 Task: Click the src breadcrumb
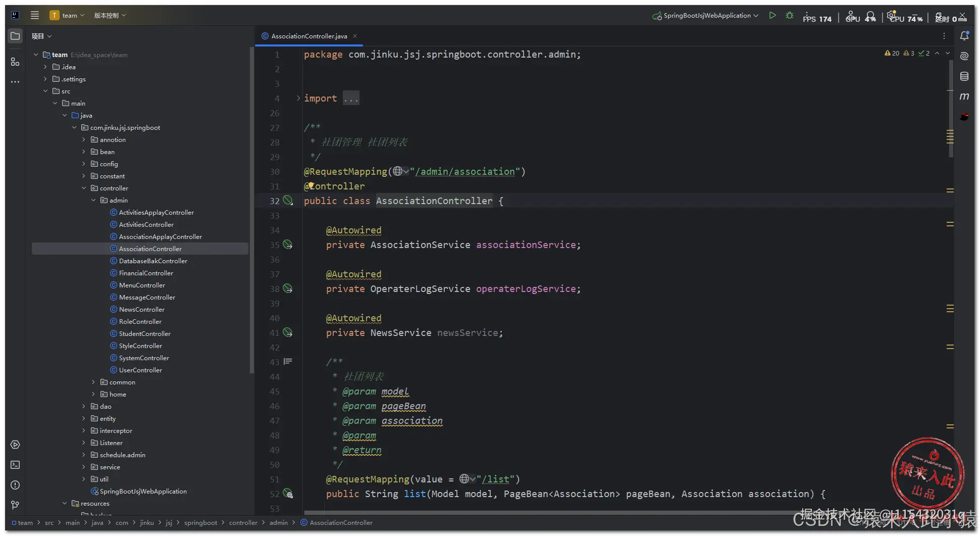pyautogui.click(x=49, y=522)
